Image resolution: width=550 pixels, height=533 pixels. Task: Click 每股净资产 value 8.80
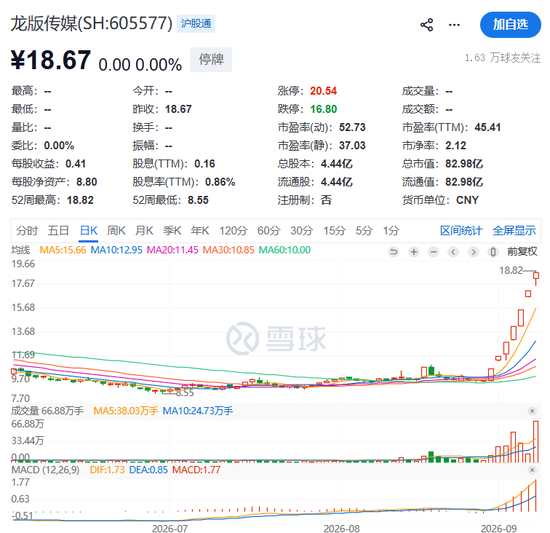tap(87, 182)
